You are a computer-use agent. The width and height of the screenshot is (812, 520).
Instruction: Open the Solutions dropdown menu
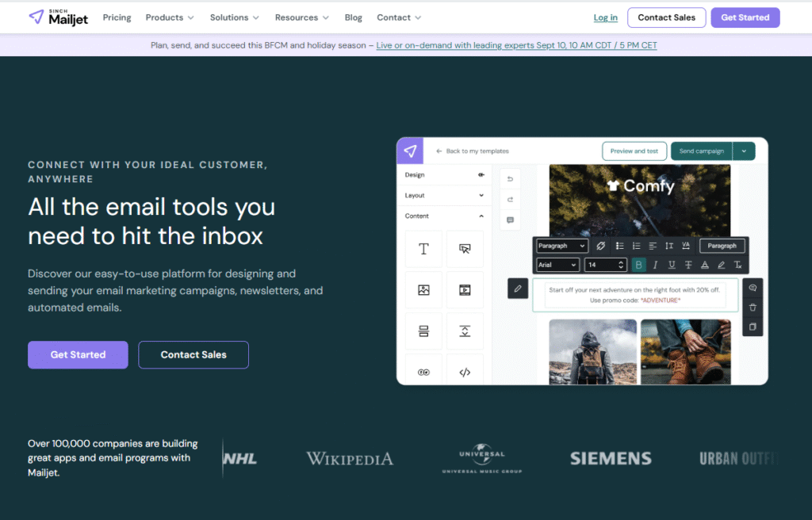[235, 17]
